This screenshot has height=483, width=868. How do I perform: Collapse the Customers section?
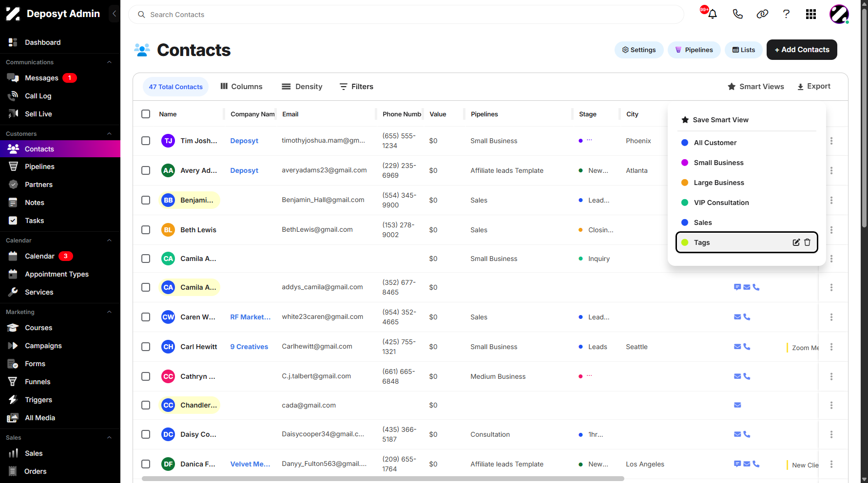tap(109, 134)
